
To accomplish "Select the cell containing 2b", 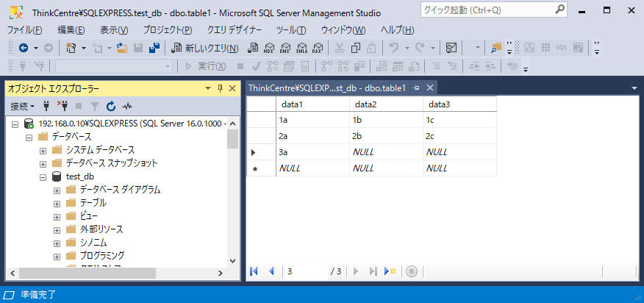I will tap(385, 136).
